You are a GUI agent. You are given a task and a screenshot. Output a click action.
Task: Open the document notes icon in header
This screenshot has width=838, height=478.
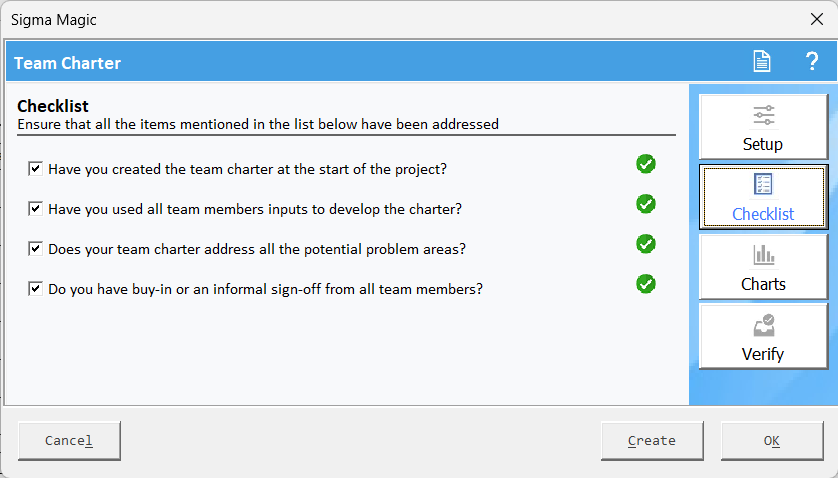click(762, 61)
